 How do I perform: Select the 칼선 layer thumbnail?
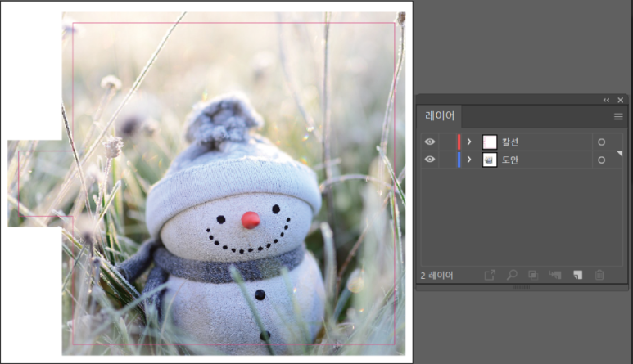pos(490,142)
